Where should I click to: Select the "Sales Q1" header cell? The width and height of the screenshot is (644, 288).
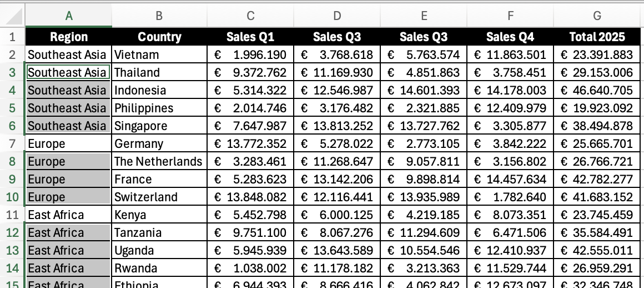tap(250, 37)
